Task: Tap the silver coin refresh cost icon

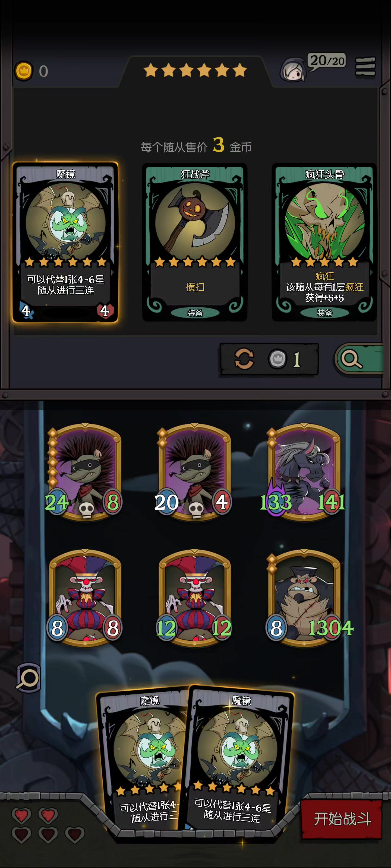Action: [x=277, y=359]
